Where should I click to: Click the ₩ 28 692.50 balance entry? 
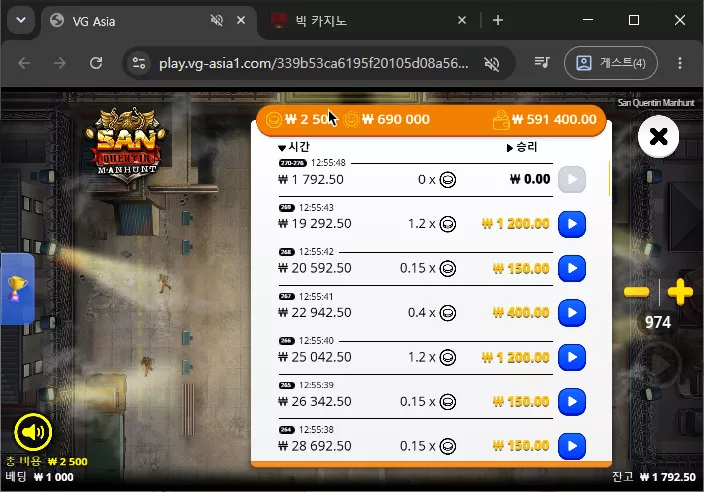point(315,446)
